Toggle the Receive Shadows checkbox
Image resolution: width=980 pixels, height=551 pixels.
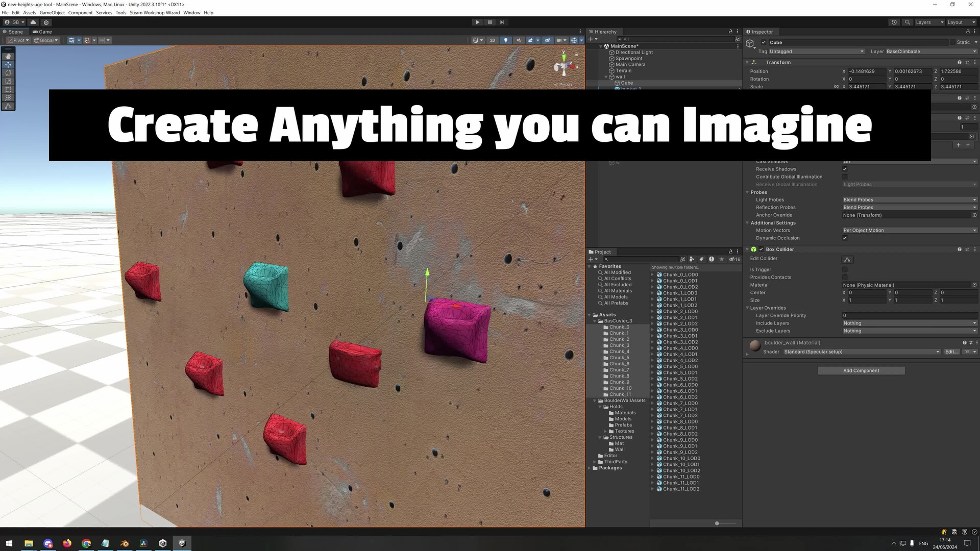pos(845,169)
